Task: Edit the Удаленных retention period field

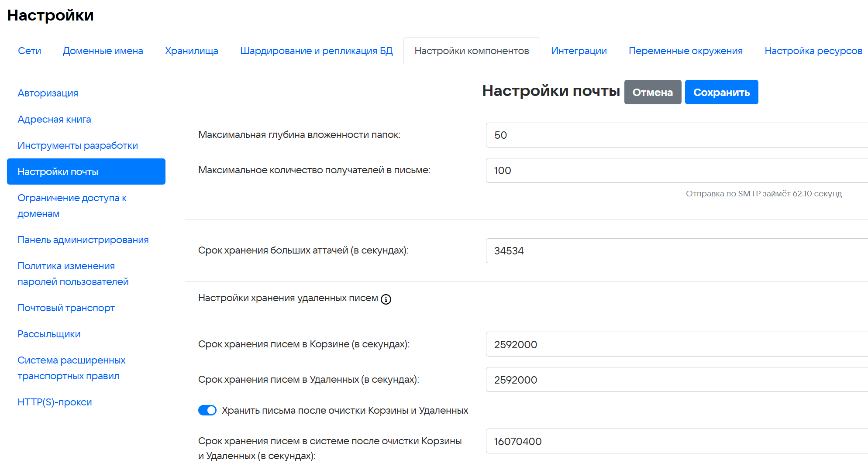Action: [x=677, y=380]
